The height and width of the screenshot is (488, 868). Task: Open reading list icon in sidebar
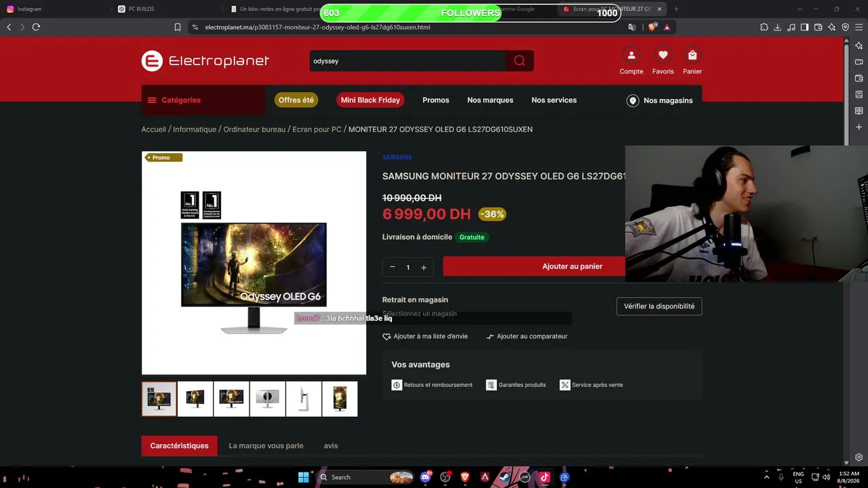pyautogui.click(x=859, y=110)
